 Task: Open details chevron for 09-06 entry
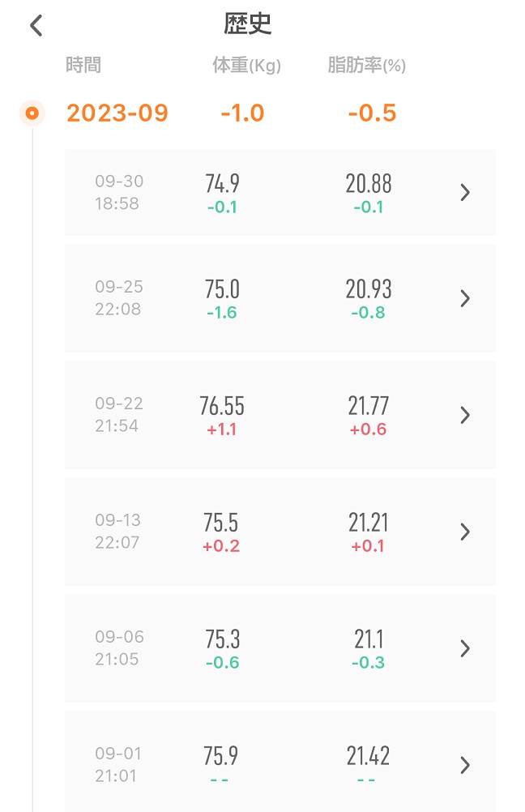465,648
